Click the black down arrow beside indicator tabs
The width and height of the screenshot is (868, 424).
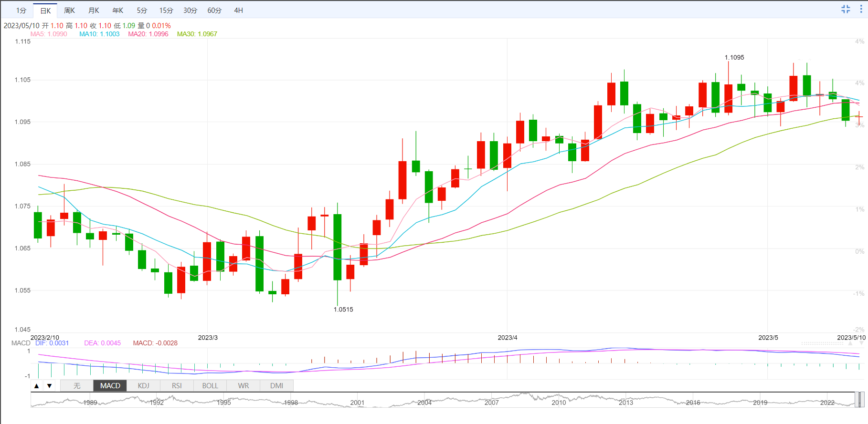[49, 386]
